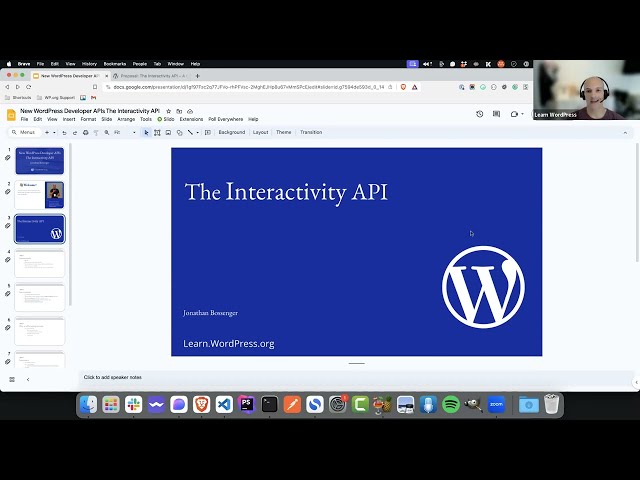The image size is (640, 480).
Task: Select the Paint format tool
Action: coord(96,133)
